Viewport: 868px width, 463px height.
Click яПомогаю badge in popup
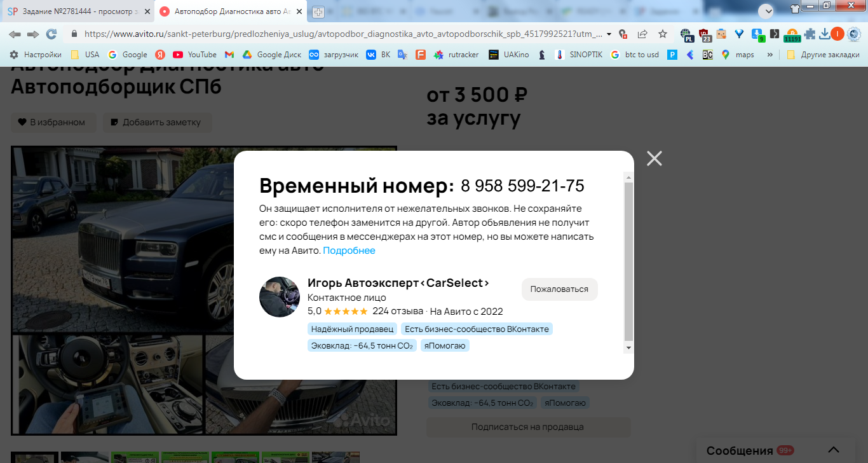click(x=445, y=345)
